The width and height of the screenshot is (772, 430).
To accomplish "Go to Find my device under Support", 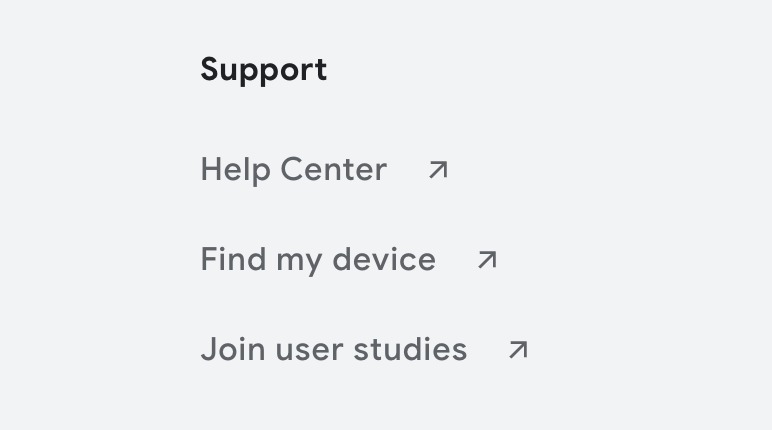I will [x=318, y=260].
